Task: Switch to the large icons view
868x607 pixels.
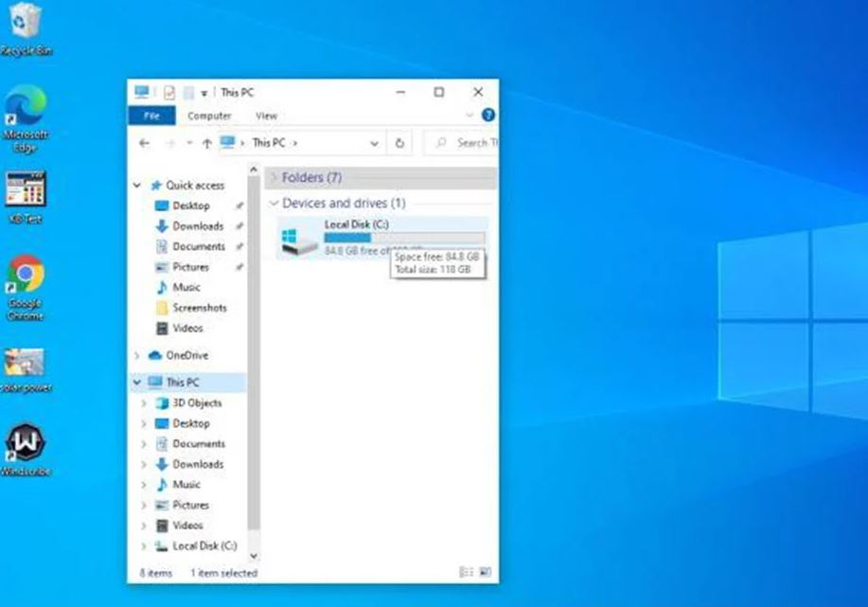Action: coord(485,572)
